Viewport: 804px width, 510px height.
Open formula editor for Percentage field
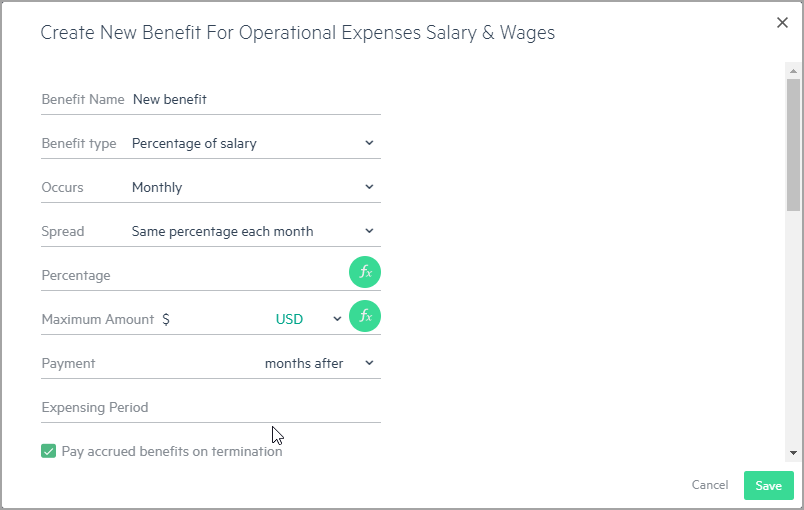365,272
